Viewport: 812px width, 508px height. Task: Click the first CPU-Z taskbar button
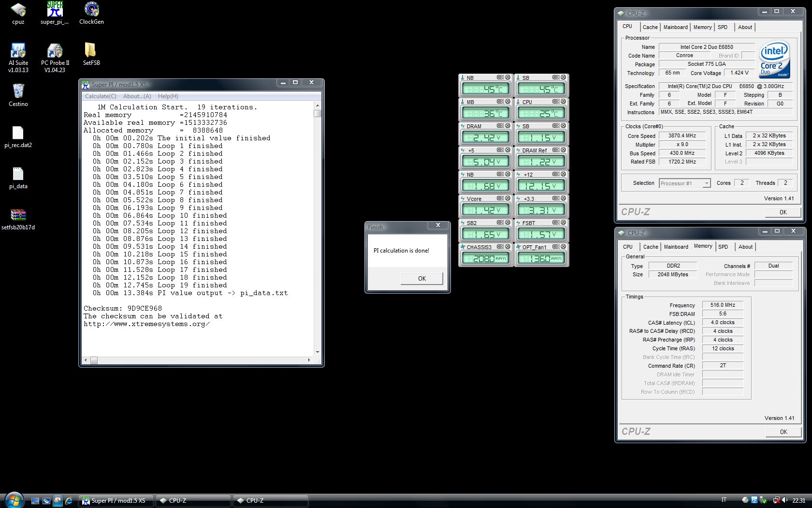coord(193,501)
